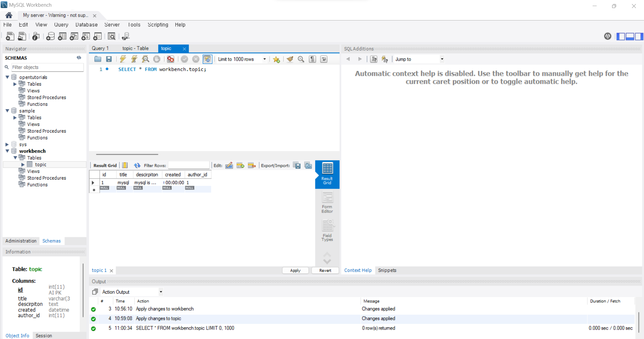Create a new view via toolbar icon
Image resolution: width=644 pixels, height=339 pixels.
pos(74,36)
